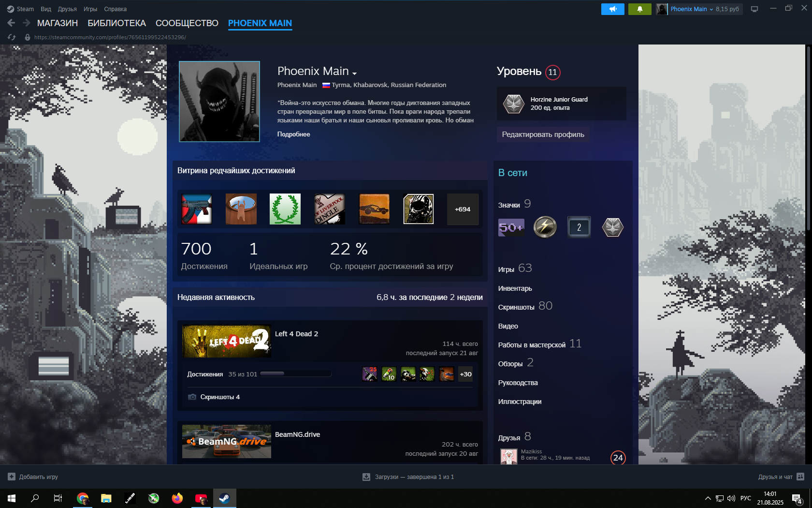Open the mirror climber achievement icon
The height and width of the screenshot is (508, 812).
click(x=241, y=209)
